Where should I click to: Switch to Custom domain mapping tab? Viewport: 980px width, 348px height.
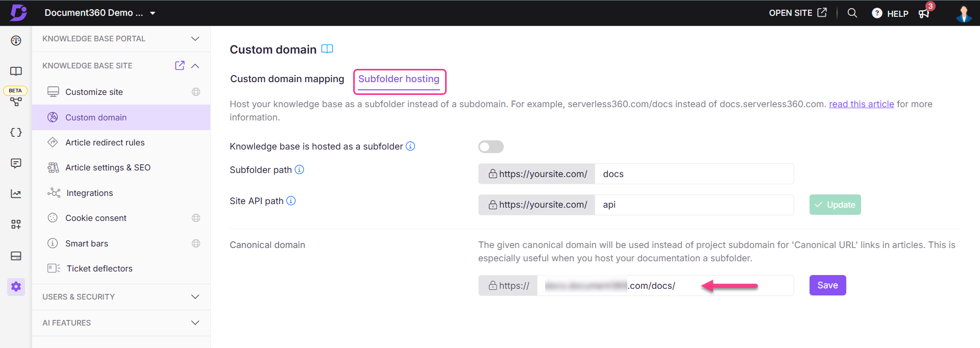click(x=287, y=79)
